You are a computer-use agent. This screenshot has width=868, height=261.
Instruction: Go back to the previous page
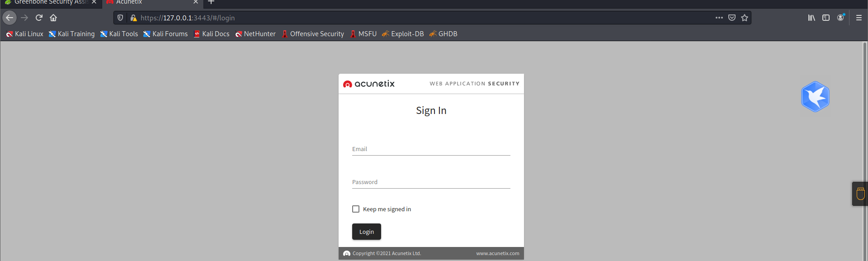click(9, 18)
